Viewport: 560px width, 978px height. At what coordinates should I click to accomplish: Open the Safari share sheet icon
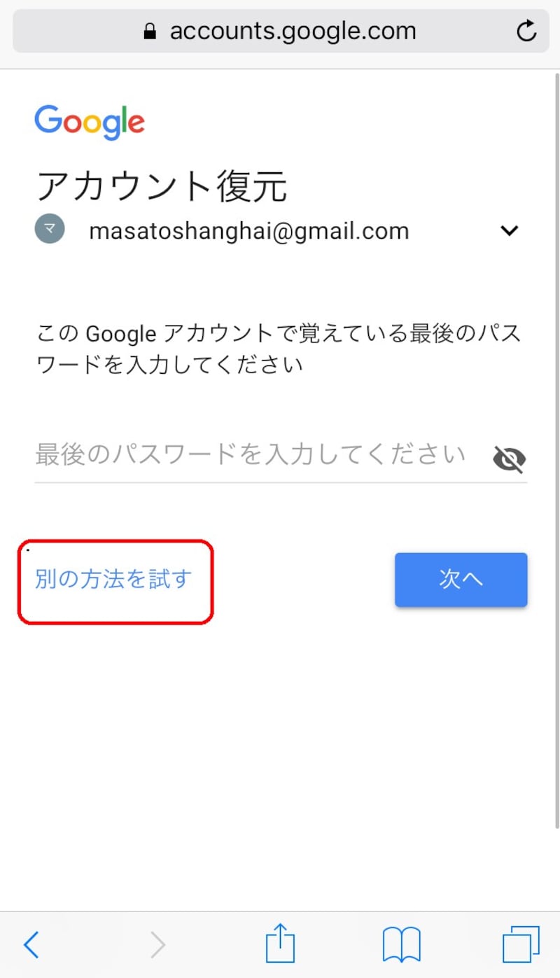[x=281, y=943]
